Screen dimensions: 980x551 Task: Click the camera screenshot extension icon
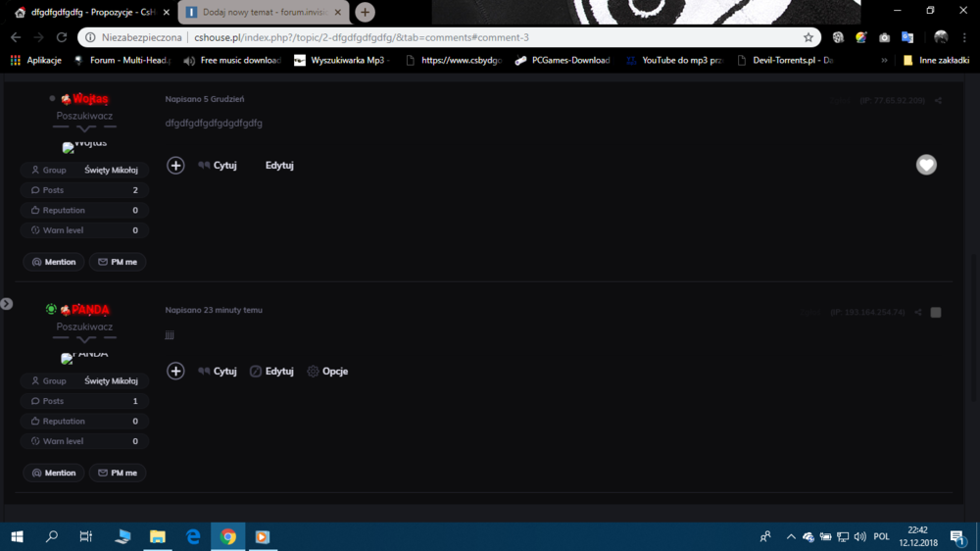(884, 37)
